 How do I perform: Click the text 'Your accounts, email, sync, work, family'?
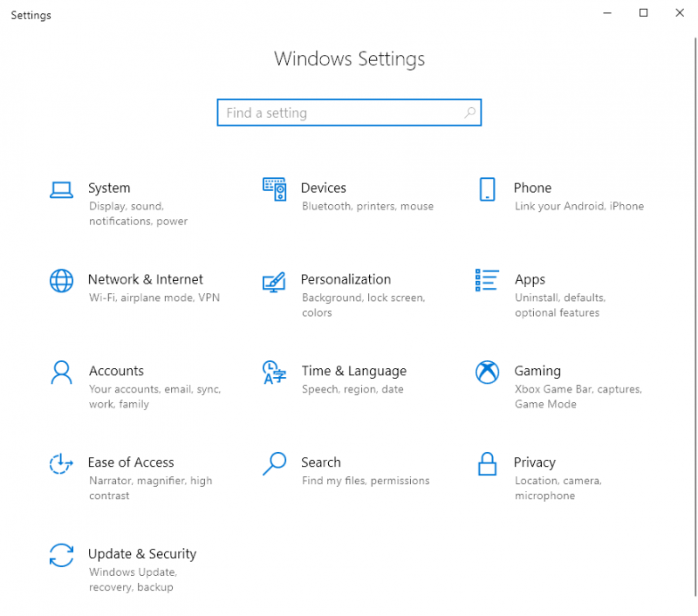[155, 397]
